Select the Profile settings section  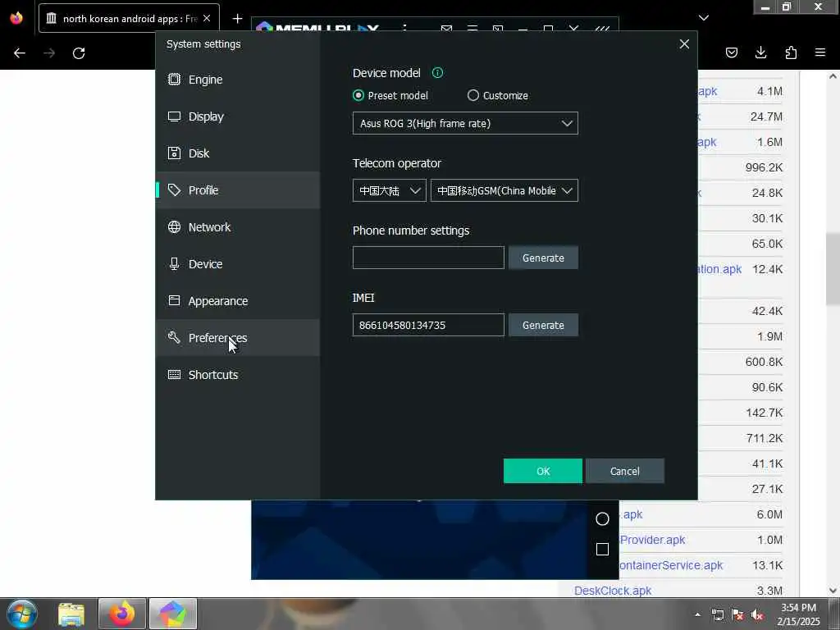pos(238,190)
